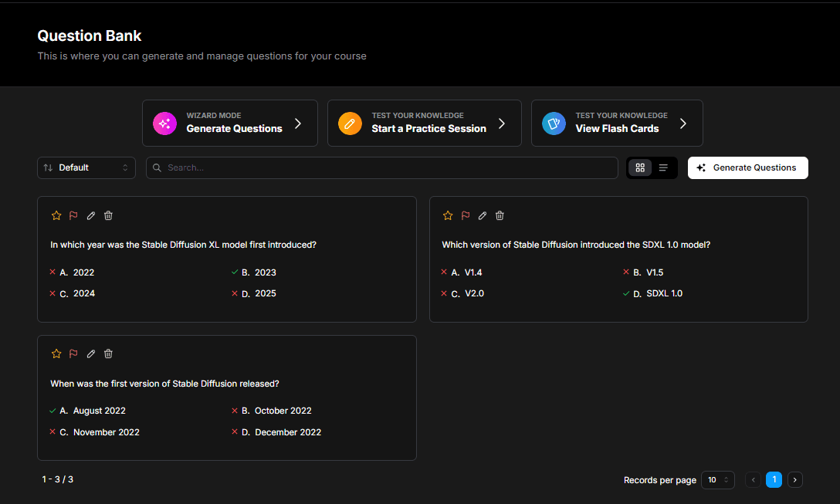Open the Default sort dropdown
This screenshot has height=504, width=840.
click(86, 167)
